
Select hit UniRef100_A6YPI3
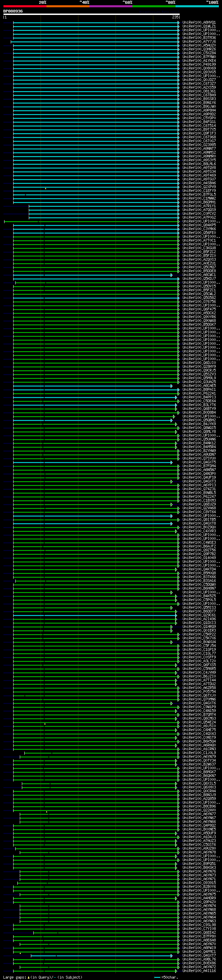tap(199, 485)
